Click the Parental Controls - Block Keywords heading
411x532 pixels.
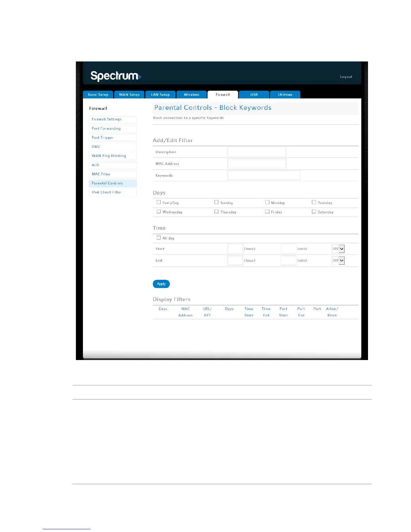[x=213, y=108]
